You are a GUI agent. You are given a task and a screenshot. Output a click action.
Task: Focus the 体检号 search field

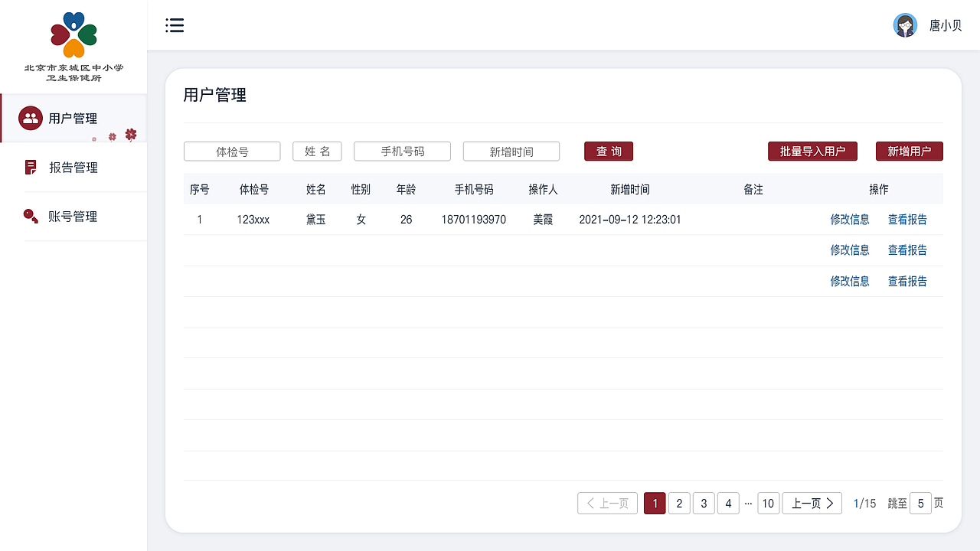point(232,152)
